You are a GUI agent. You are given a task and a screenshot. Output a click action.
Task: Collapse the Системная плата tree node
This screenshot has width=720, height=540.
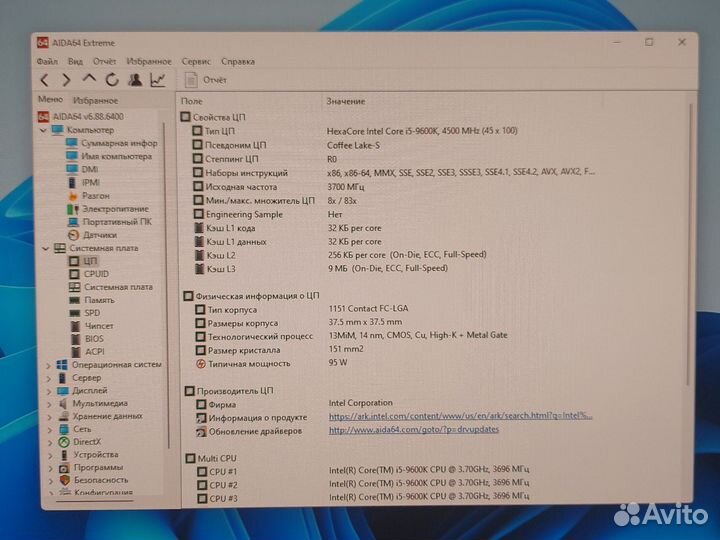pos(46,248)
